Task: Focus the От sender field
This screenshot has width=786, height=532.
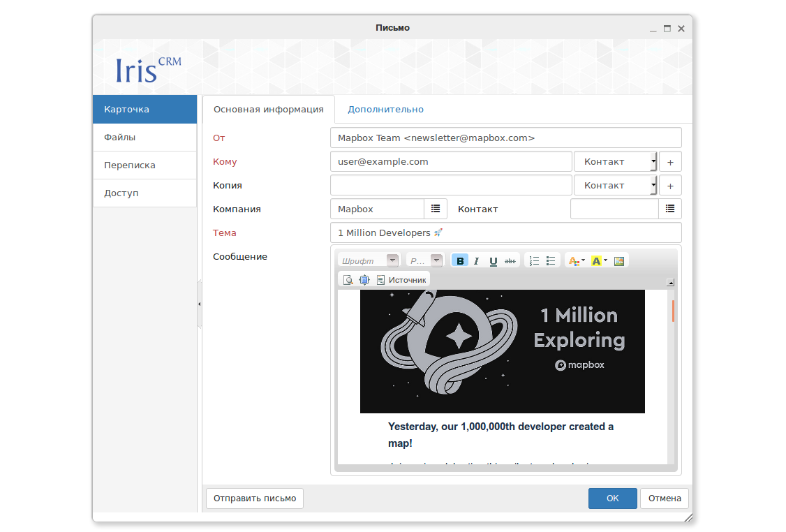Action: [506, 138]
